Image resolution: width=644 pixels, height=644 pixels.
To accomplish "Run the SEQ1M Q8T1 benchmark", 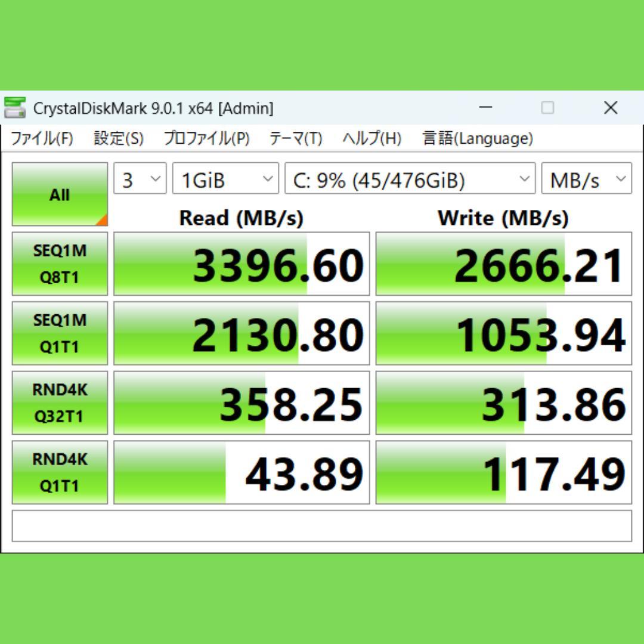I will 59,263.
